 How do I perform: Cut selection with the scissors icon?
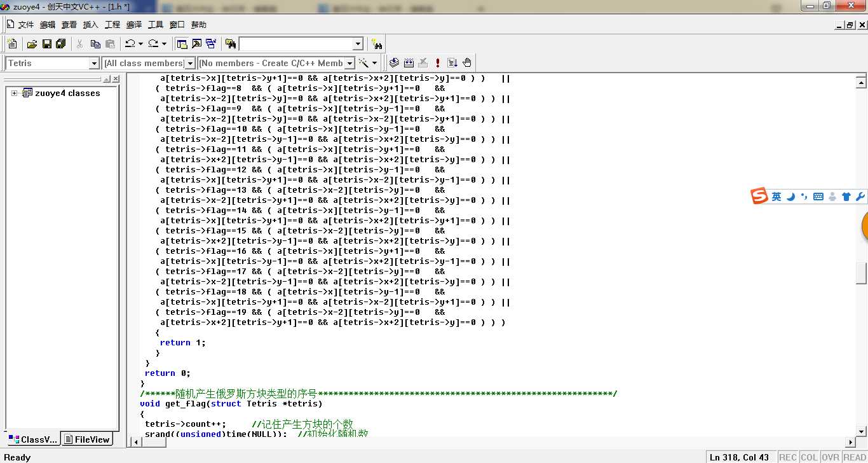[80, 44]
